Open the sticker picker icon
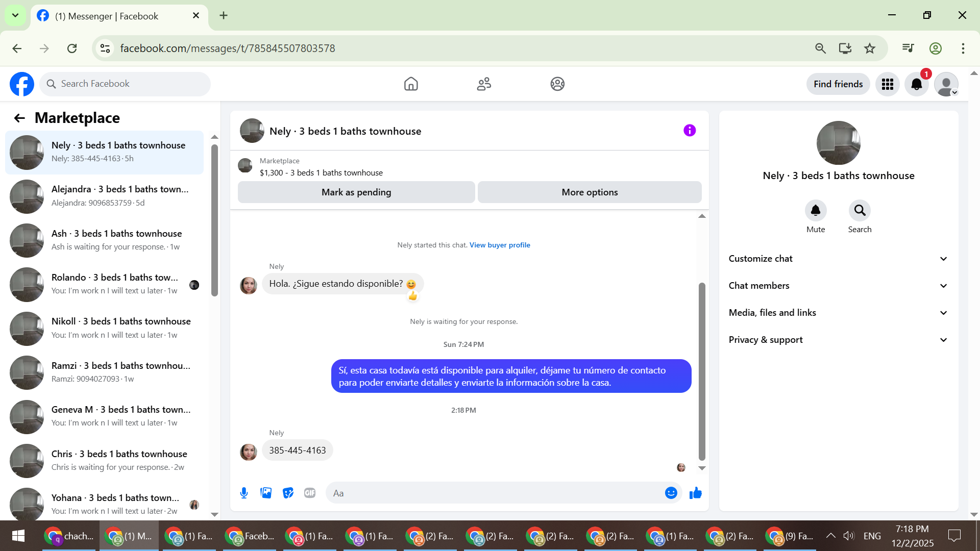Viewport: 980px width, 551px height. (x=288, y=493)
